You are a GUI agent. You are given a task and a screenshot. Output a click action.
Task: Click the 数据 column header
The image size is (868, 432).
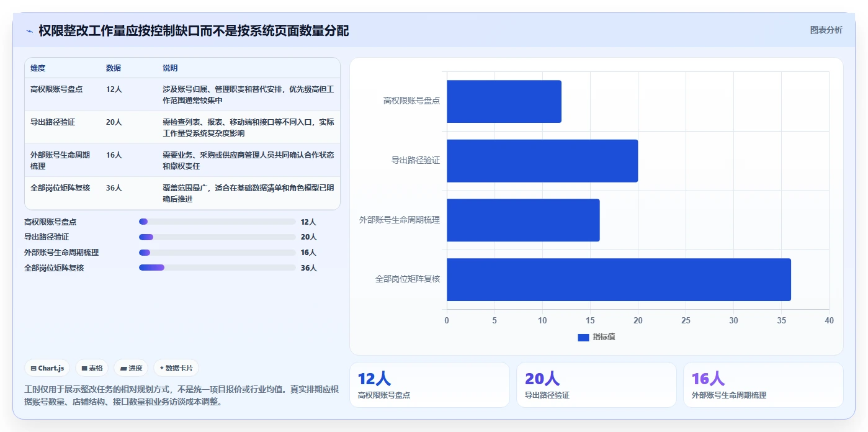pos(114,68)
